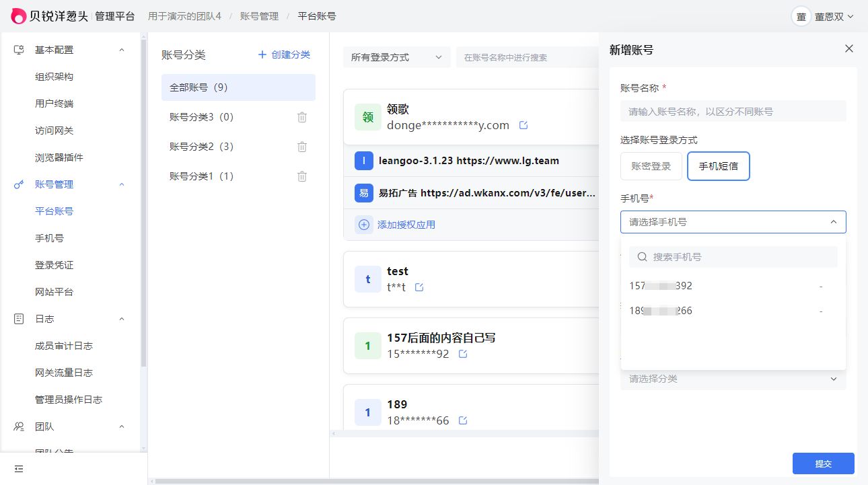
Task: Select the 账号分类2（3） category
Action: [x=238, y=147]
